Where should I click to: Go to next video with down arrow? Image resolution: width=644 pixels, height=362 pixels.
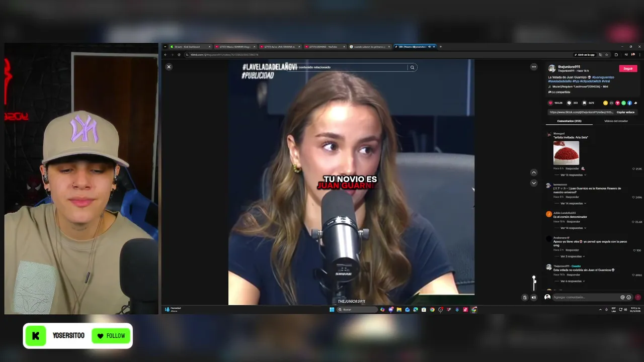pos(534,183)
